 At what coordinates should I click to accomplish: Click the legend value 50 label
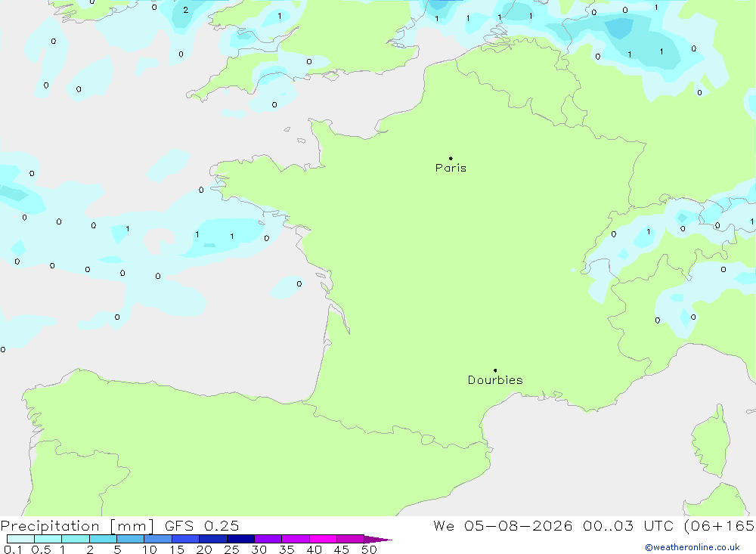coord(369,549)
